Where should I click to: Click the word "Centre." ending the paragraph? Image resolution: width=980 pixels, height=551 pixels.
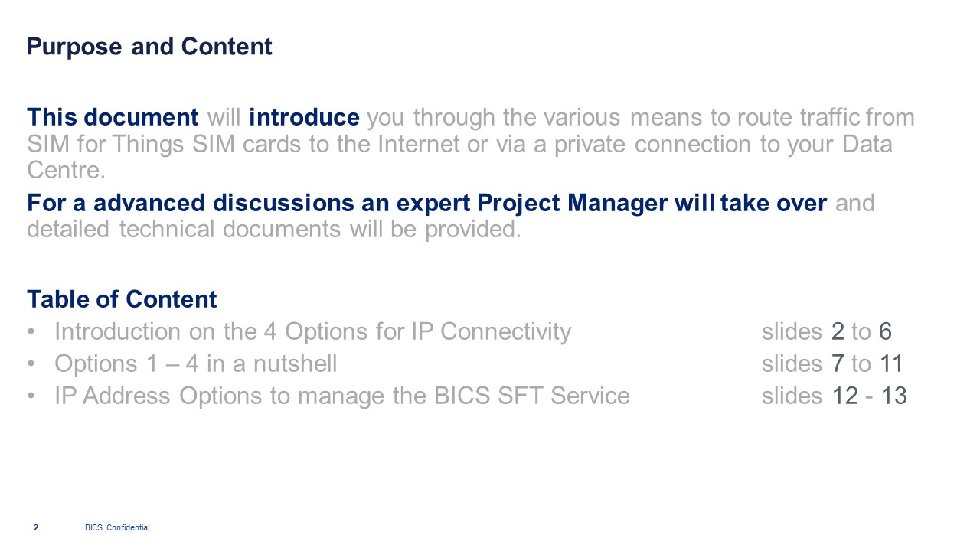tap(66, 170)
